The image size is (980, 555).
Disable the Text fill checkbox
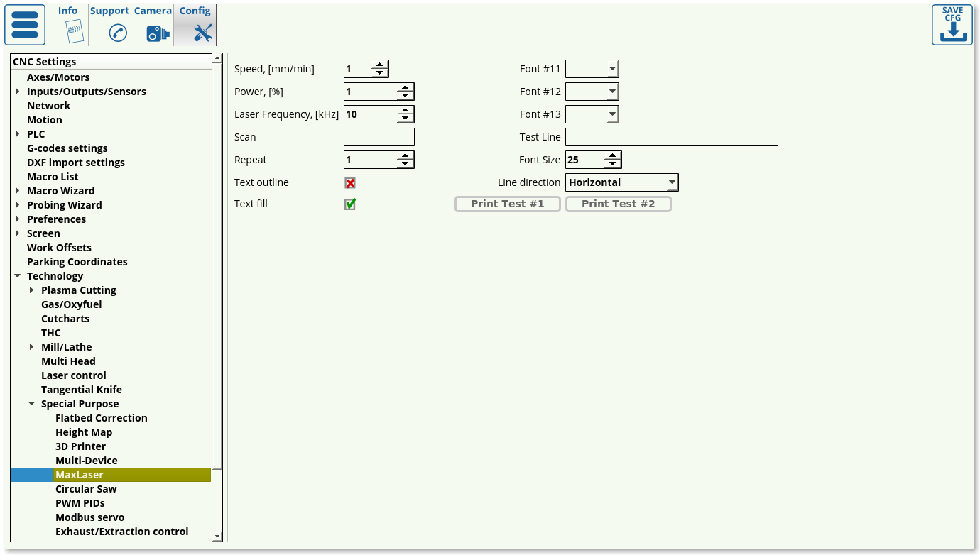[x=350, y=204]
